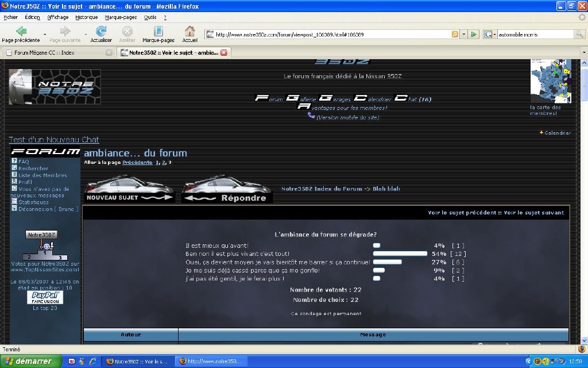Click the members map thumbnail of France
The height and width of the screenshot is (368, 588).
coord(551,81)
